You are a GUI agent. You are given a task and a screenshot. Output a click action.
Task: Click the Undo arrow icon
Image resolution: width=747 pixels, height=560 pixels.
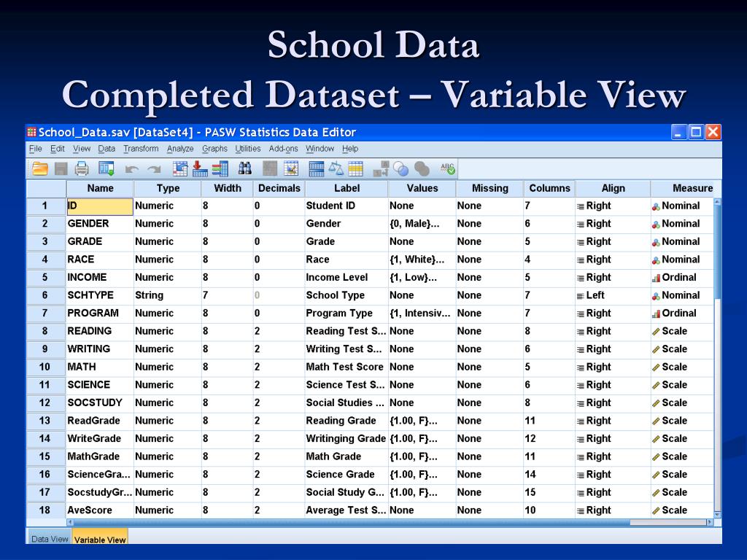pos(132,169)
